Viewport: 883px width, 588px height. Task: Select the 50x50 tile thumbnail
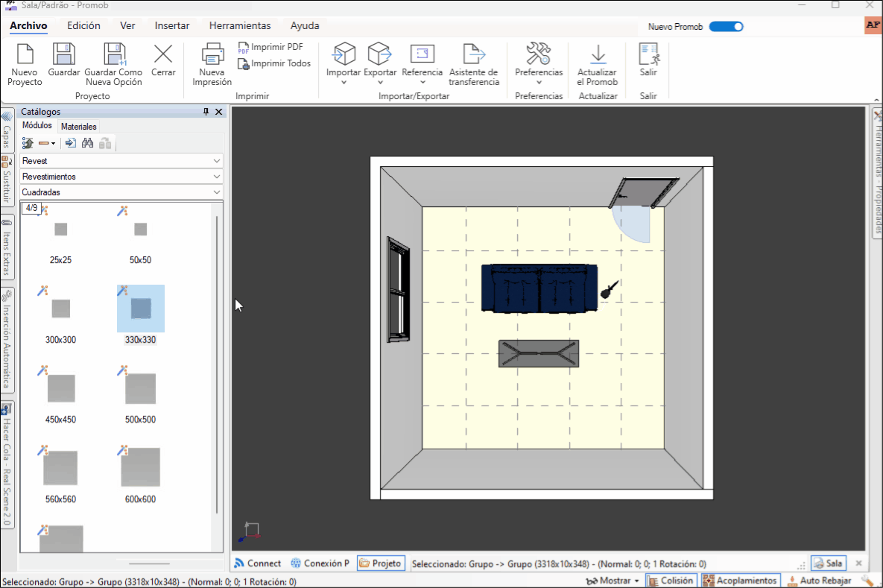tap(140, 230)
